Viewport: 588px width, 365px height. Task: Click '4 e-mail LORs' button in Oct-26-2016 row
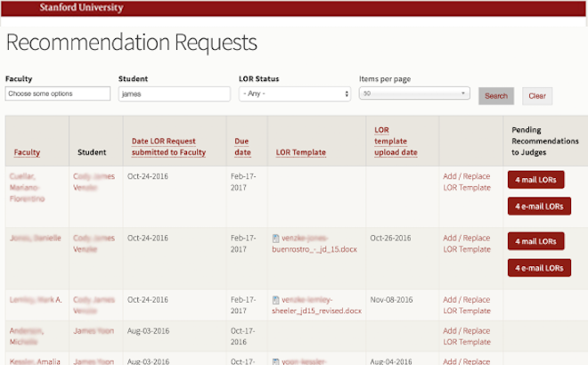[539, 268]
